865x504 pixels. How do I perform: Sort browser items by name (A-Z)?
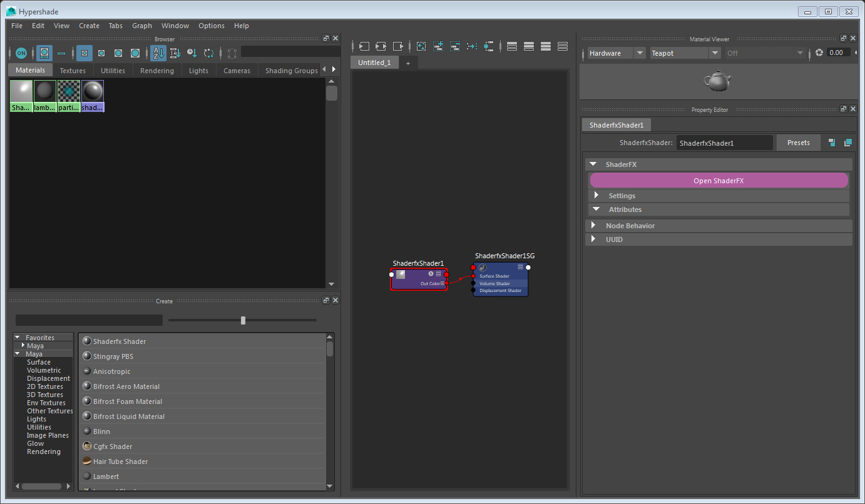point(158,53)
